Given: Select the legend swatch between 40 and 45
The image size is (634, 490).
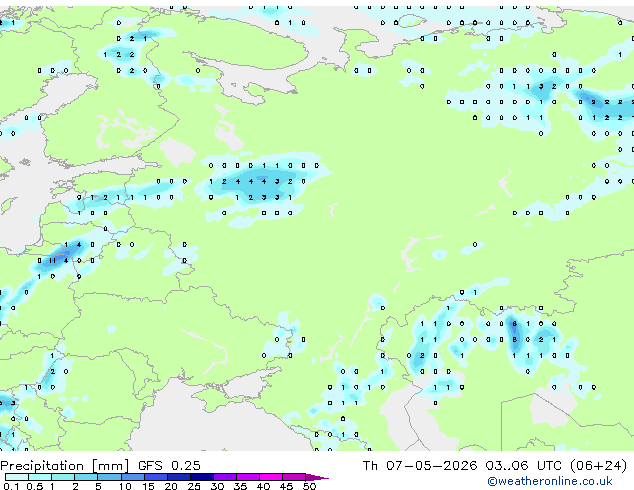Looking at the screenshot, I should (271, 477).
